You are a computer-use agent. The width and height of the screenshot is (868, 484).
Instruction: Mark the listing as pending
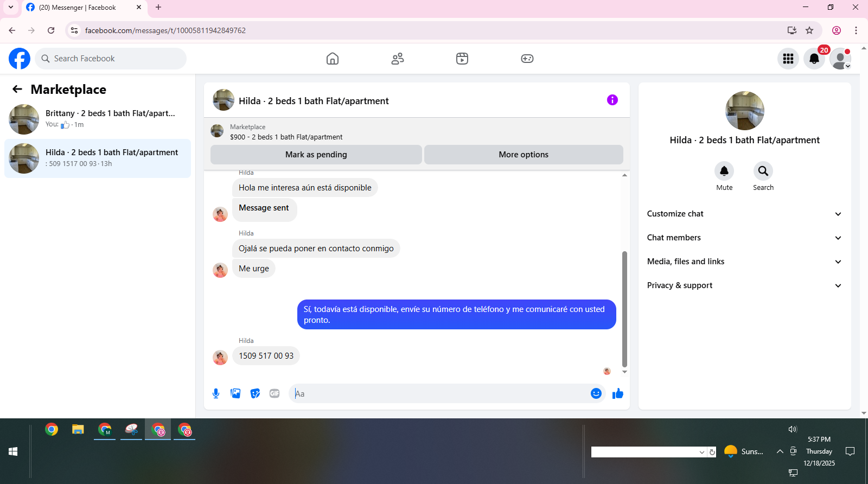click(x=316, y=155)
